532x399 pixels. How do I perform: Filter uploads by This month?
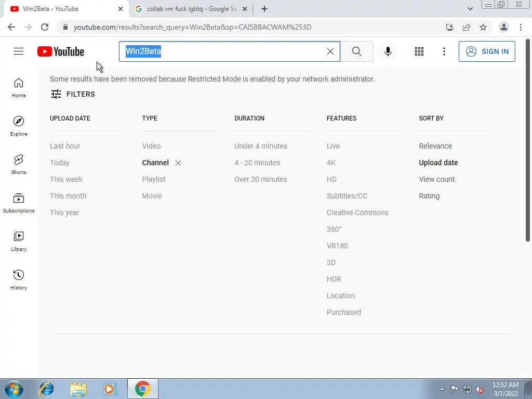(68, 196)
